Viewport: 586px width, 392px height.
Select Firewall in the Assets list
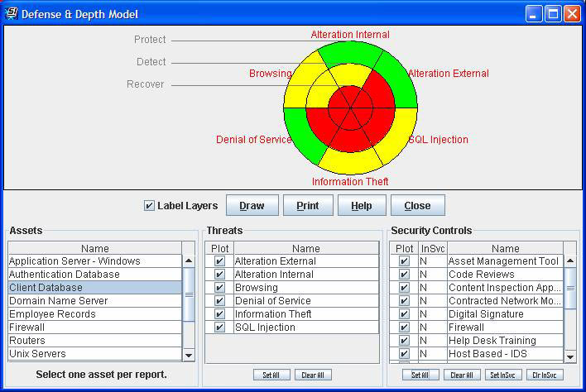pos(95,327)
